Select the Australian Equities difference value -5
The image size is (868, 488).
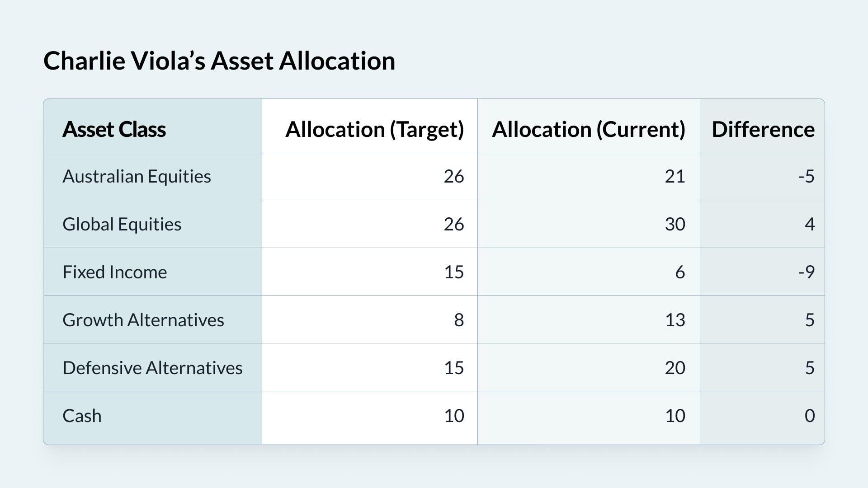[x=806, y=176]
